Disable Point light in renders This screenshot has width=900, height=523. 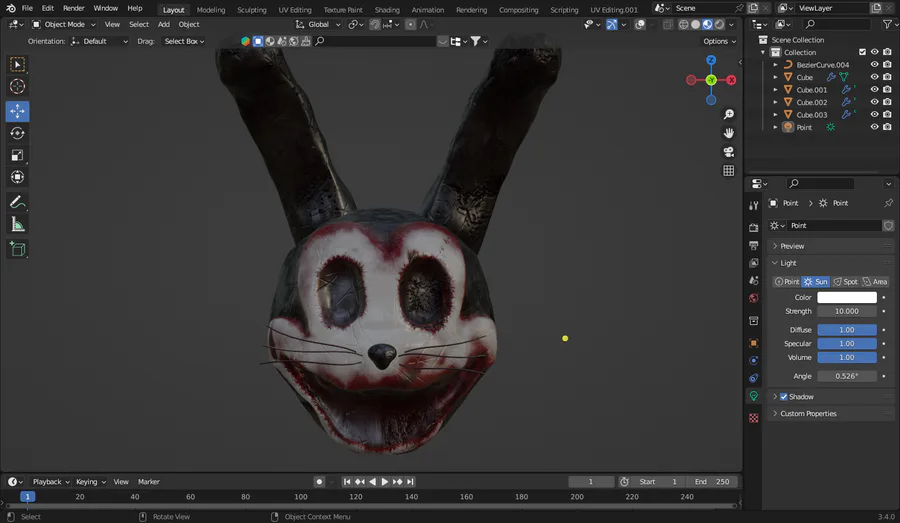(887, 127)
